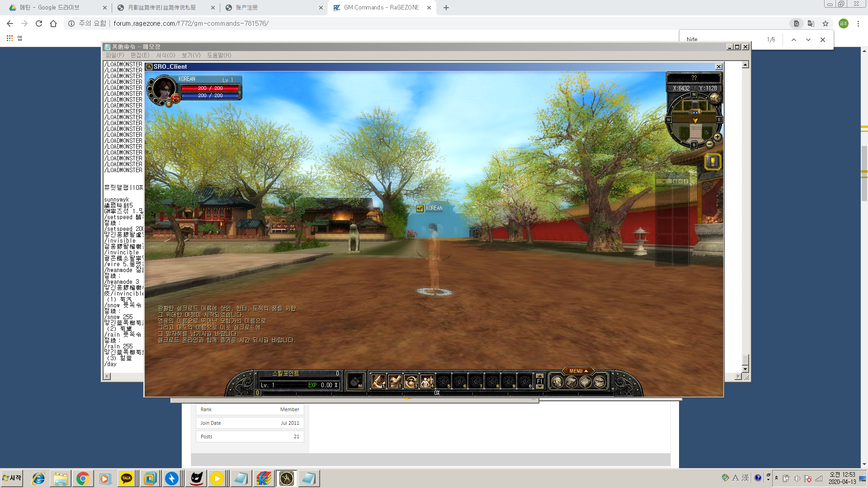Click the party invite icon in slot 4

pyautogui.click(x=426, y=382)
